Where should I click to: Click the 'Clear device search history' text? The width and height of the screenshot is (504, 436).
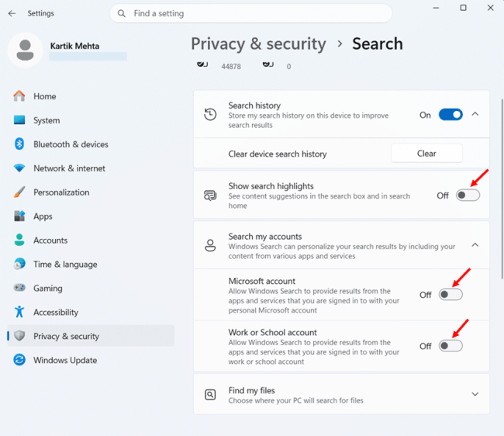278,154
